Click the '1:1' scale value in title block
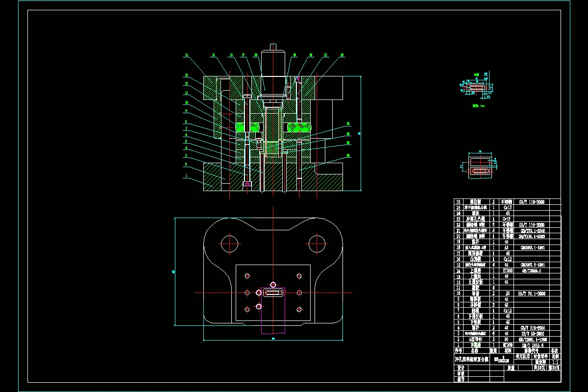This screenshot has height=392, width=588. [555, 362]
